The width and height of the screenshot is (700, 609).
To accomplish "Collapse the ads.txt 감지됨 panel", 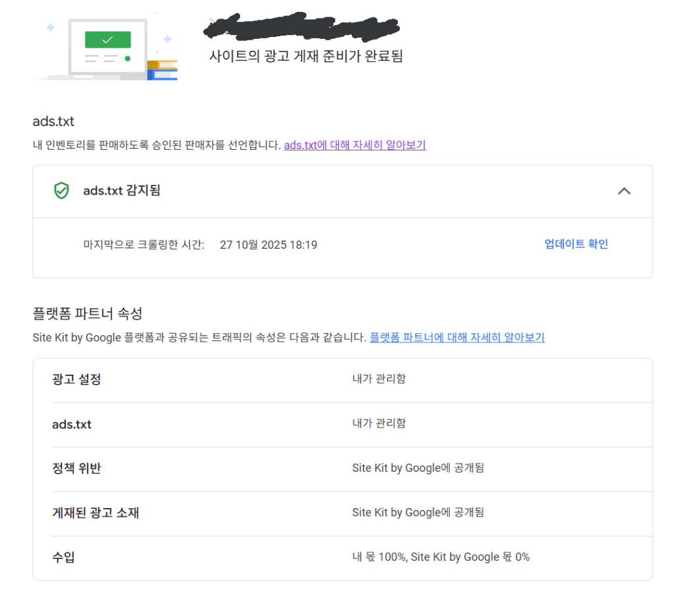I will pyautogui.click(x=623, y=191).
